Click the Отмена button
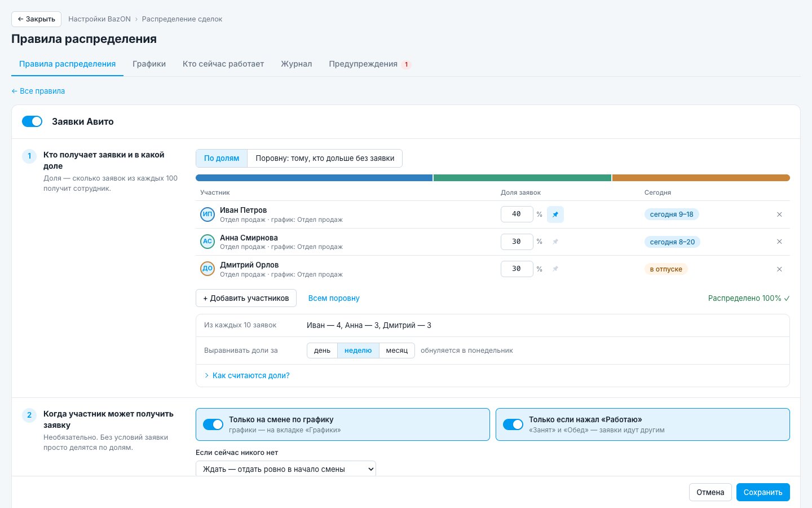This screenshot has height=508, width=812. pos(710,492)
